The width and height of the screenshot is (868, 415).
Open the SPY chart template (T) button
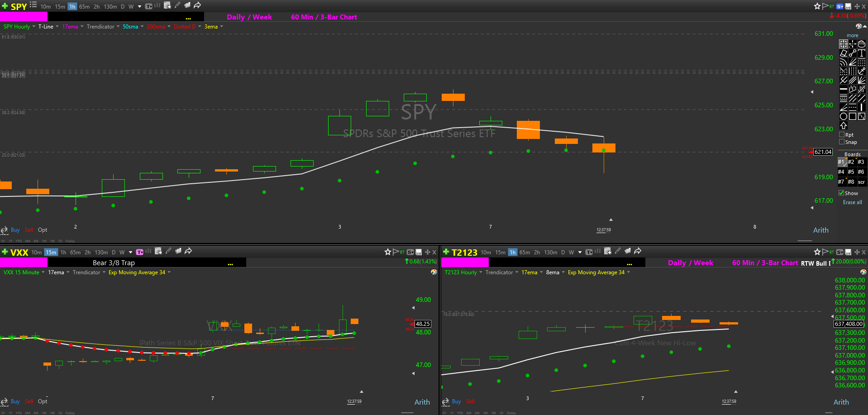(x=148, y=6)
